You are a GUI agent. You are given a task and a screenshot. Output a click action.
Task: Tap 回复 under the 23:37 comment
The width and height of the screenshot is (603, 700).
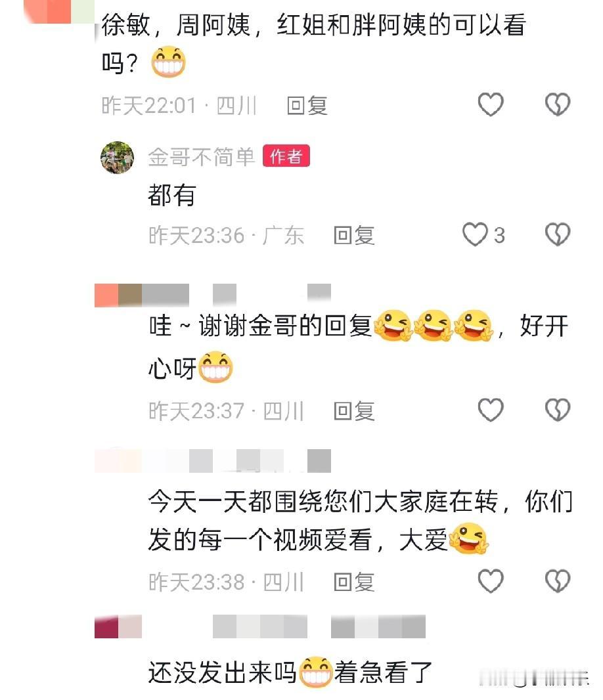(354, 410)
